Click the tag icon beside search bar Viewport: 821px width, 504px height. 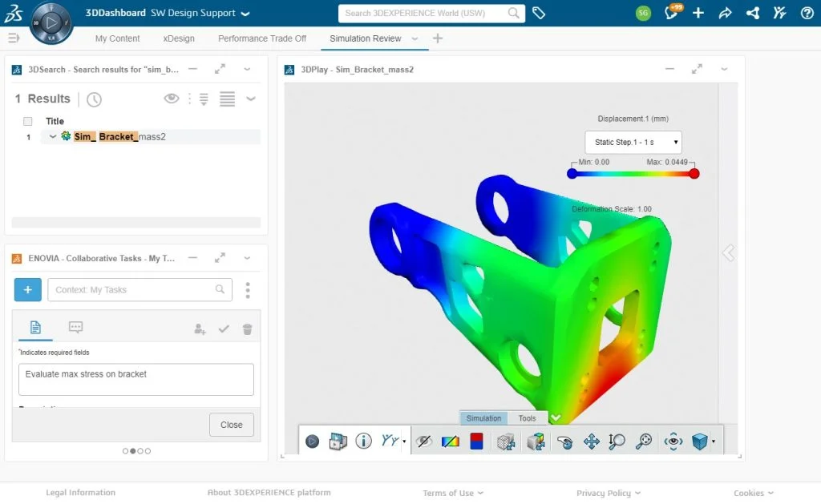[x=539, y=13]
